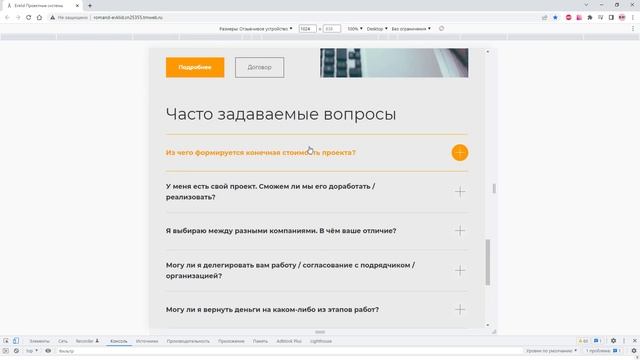Open the throttling dropdown
640x360 pixels.
pos(411,29)
